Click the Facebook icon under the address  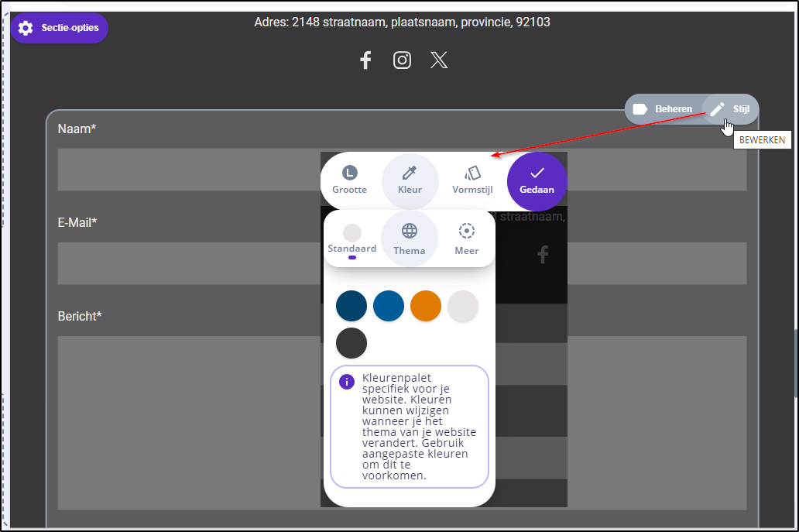coord(365,60)
